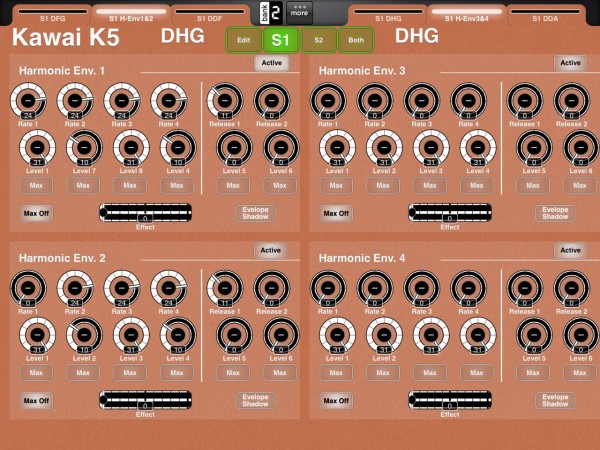
Task: Toggle Max under Level 4 in Harmonic Env. 1
Action: pos(177,186)
